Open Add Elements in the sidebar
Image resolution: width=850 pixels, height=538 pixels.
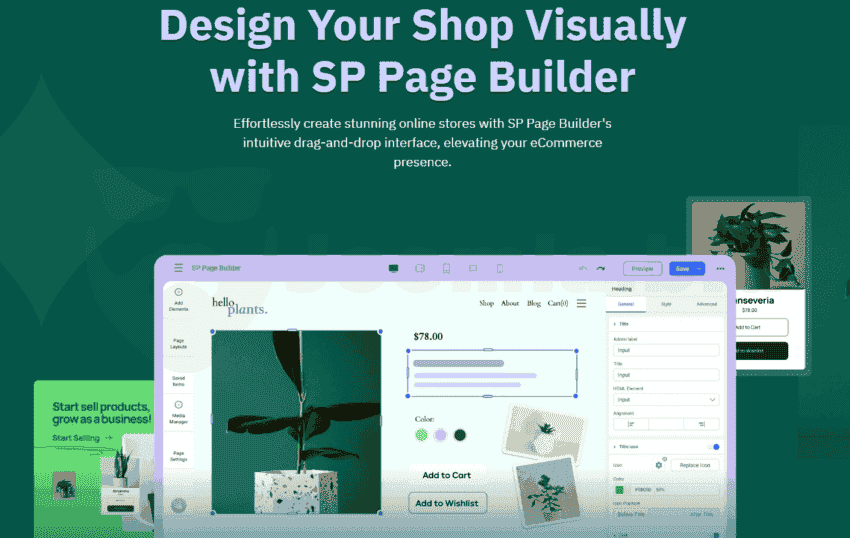tap(178, 299)
